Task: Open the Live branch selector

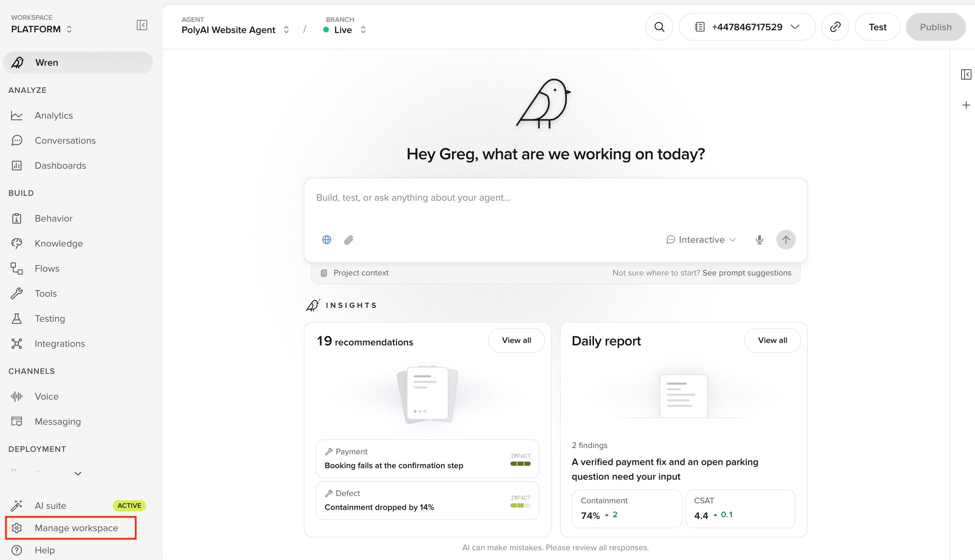Action: click(345, 30)
